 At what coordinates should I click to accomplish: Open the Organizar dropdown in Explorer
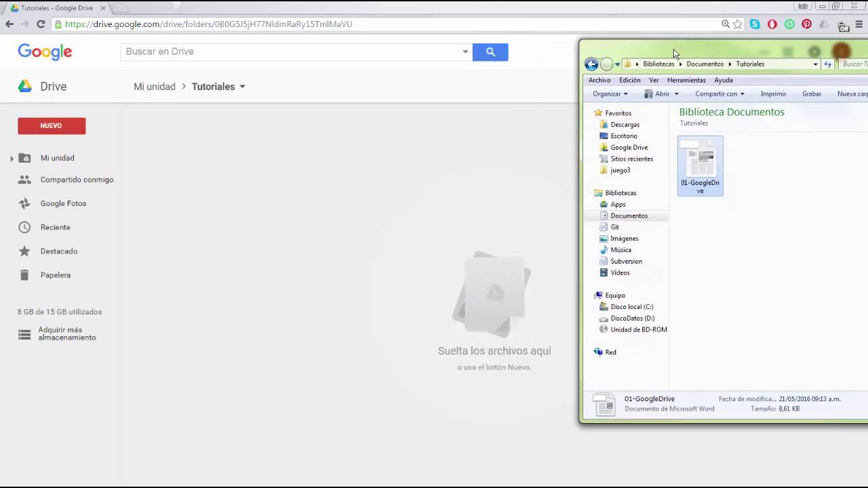click(610, 94)
